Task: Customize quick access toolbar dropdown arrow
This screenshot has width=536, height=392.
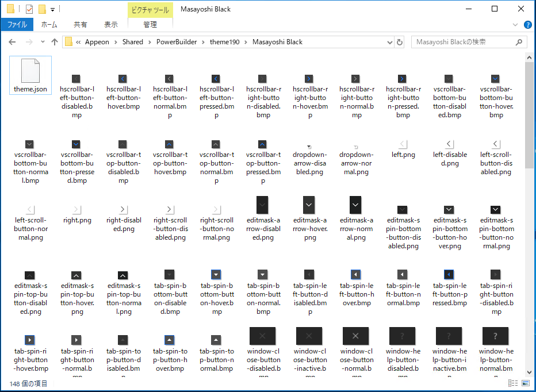Action: pos(52,9)
